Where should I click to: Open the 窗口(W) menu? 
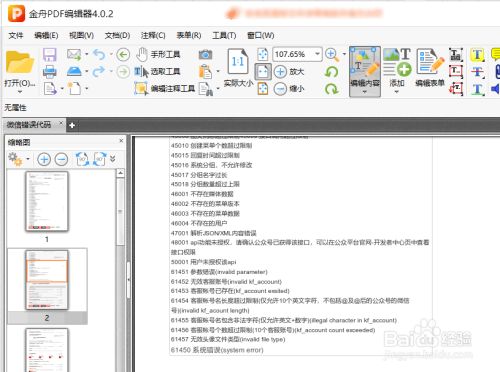(261, 35)
